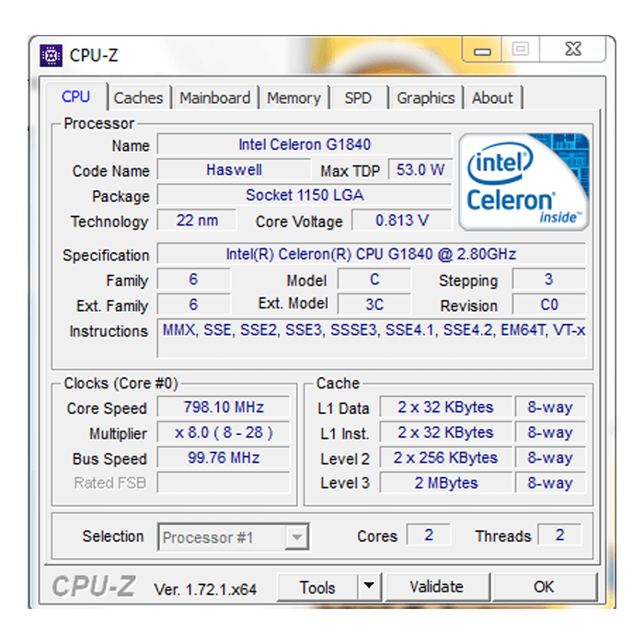Viewport: 644px width, 644px height.
Task: Open the Processor #1 selection dropdown
Action: [234, 536]
